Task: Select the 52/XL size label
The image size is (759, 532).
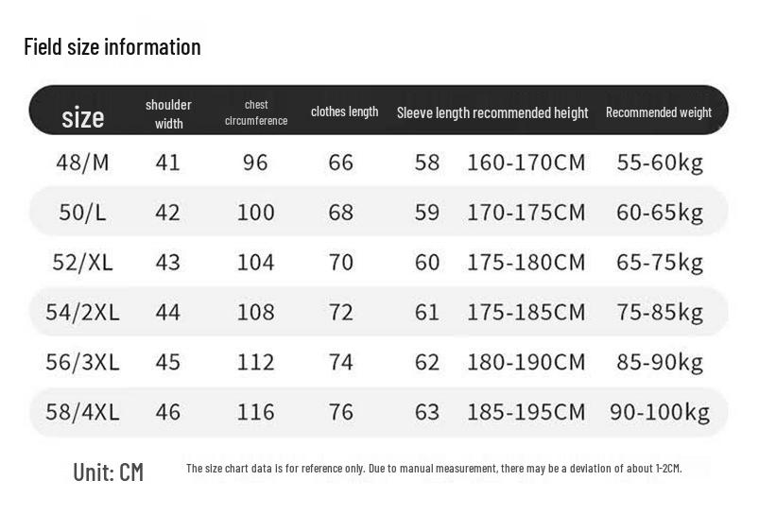Action: tap(82, 262)
